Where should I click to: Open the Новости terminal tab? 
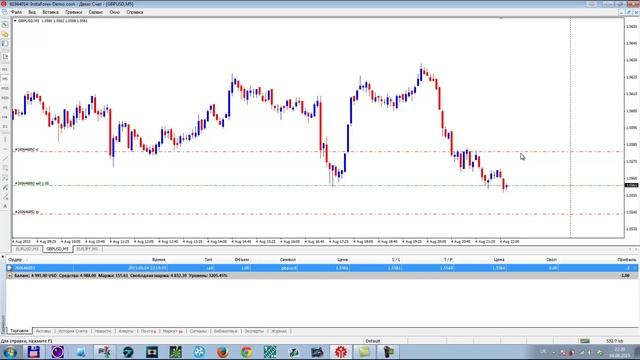pos(103,331)
